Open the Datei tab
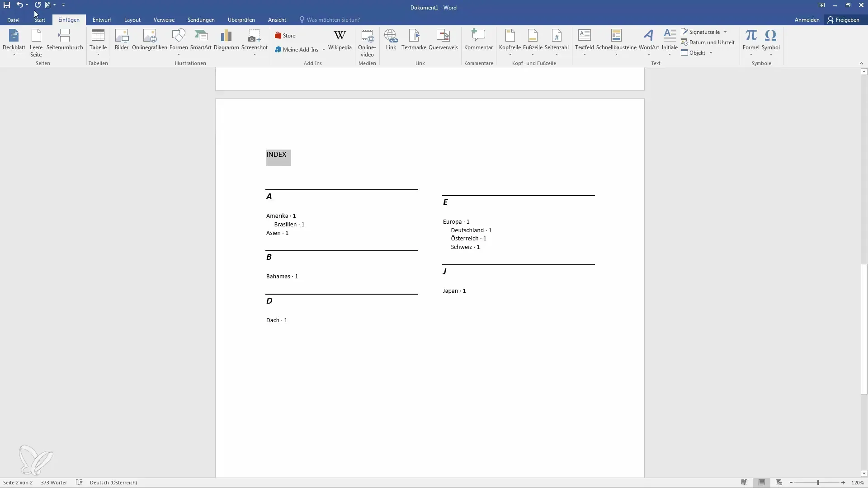Image resolution: width=868 pixels, height=488 pixels. (13, 20)
